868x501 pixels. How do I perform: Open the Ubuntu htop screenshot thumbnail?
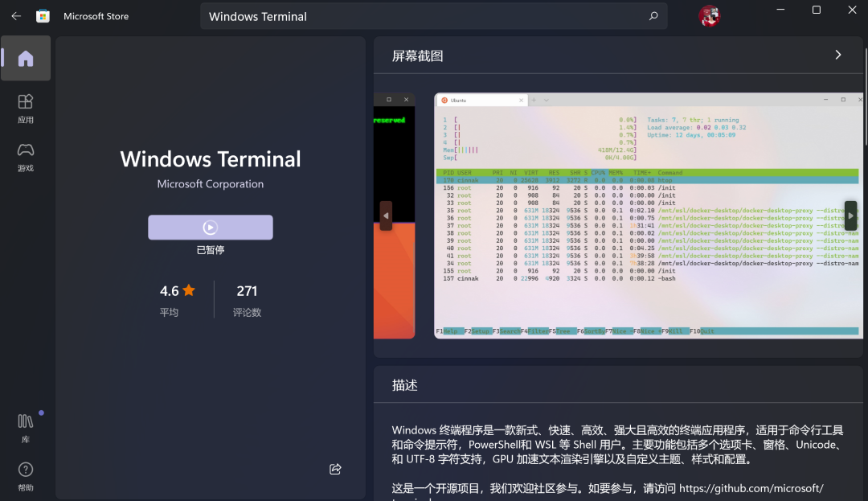(x=649, y=216)
